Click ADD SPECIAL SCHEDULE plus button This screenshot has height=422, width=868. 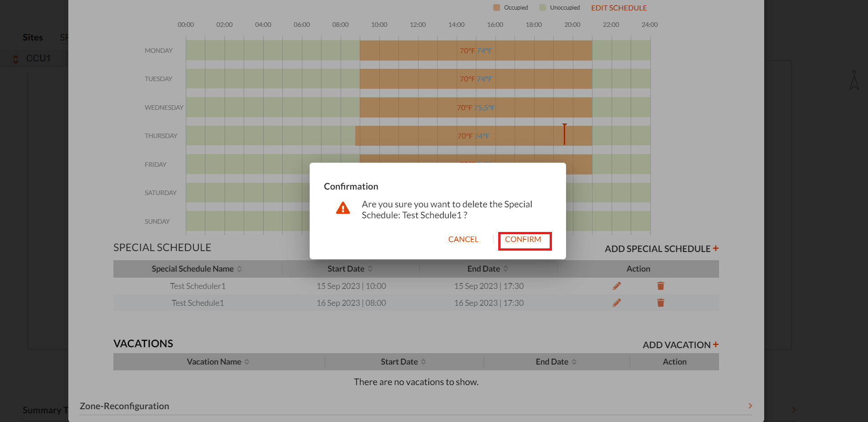point(716,248)
